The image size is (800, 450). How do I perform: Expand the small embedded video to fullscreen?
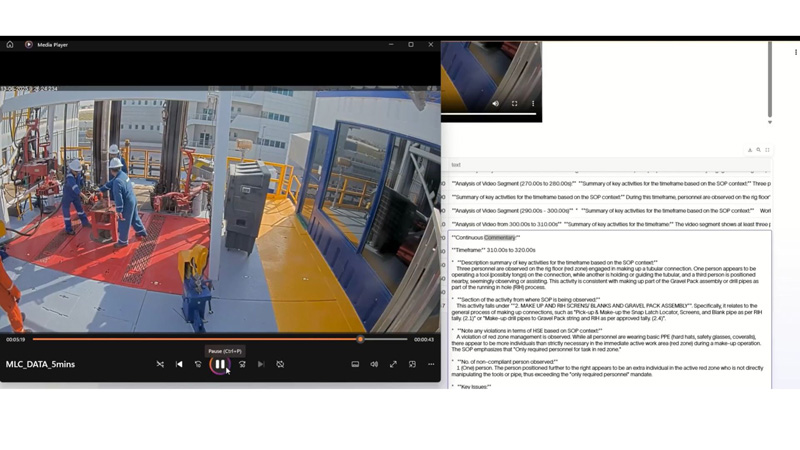coord(514,104)
